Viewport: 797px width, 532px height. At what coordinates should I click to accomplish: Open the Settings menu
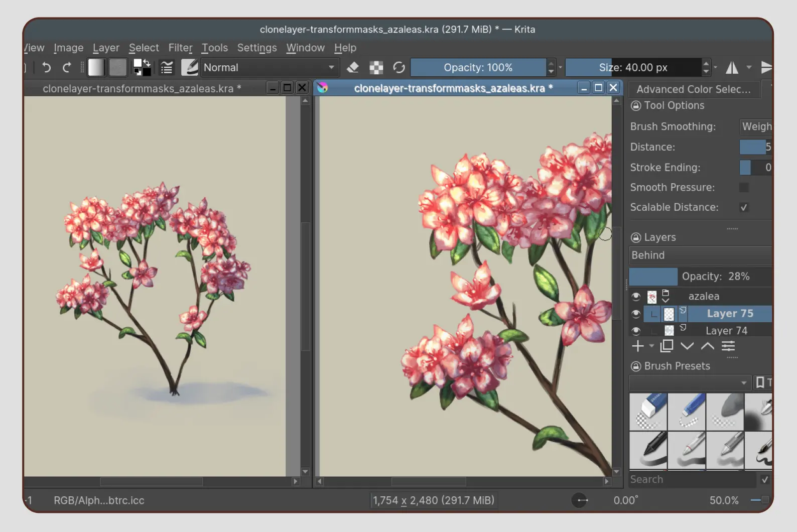(x=257, y=48)
